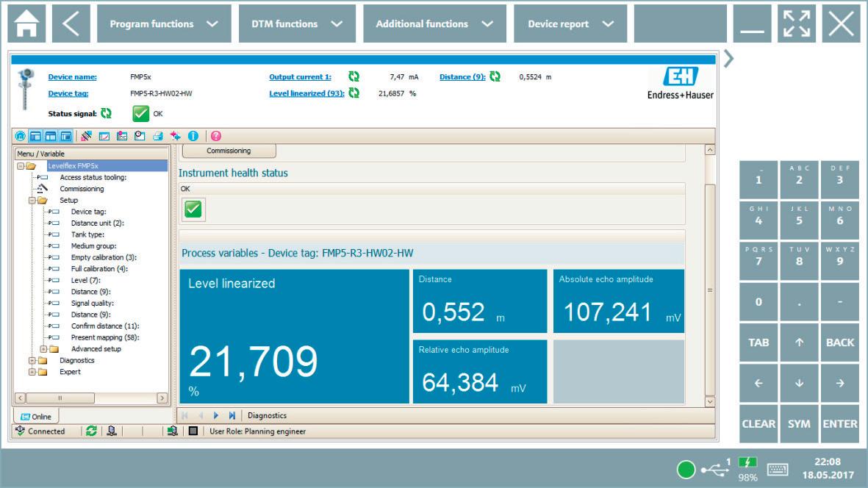
Task: Open the Device report dropdown
Action: pyautogui.click(x=570, y=24)
